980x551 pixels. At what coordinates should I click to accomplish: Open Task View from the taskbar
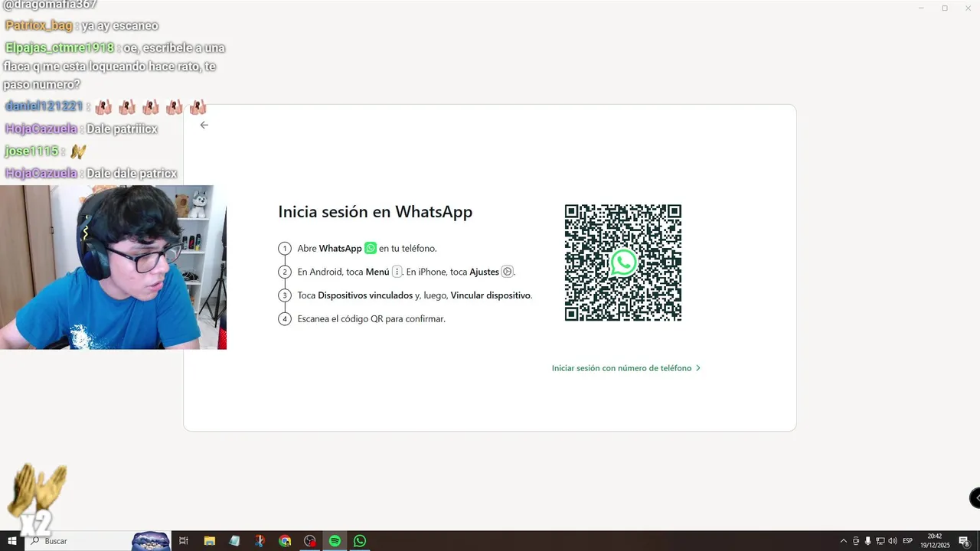pyautogui.click(x=184, y=541)
